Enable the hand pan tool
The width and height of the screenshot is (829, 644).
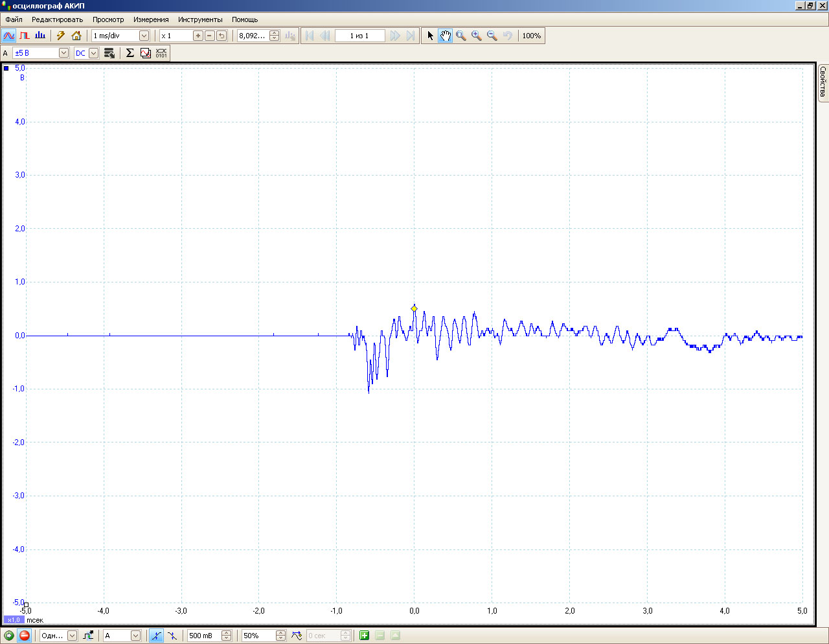pos(445,36)
